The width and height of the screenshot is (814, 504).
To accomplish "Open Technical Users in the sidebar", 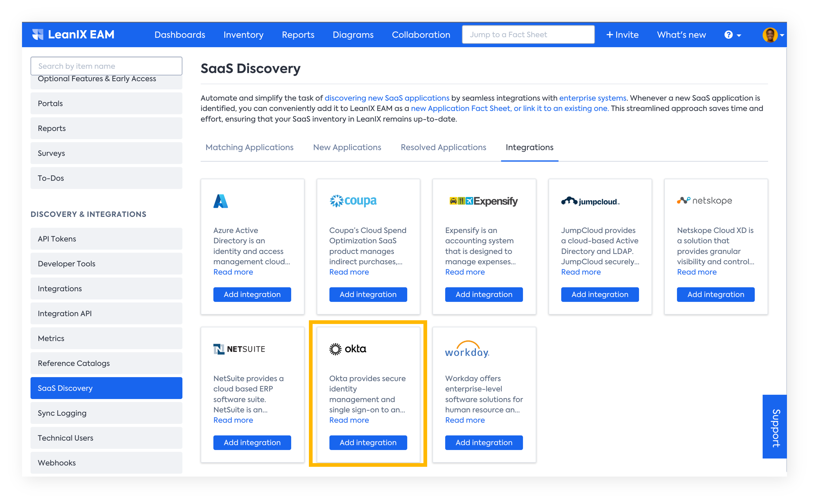I will [106, 438].
